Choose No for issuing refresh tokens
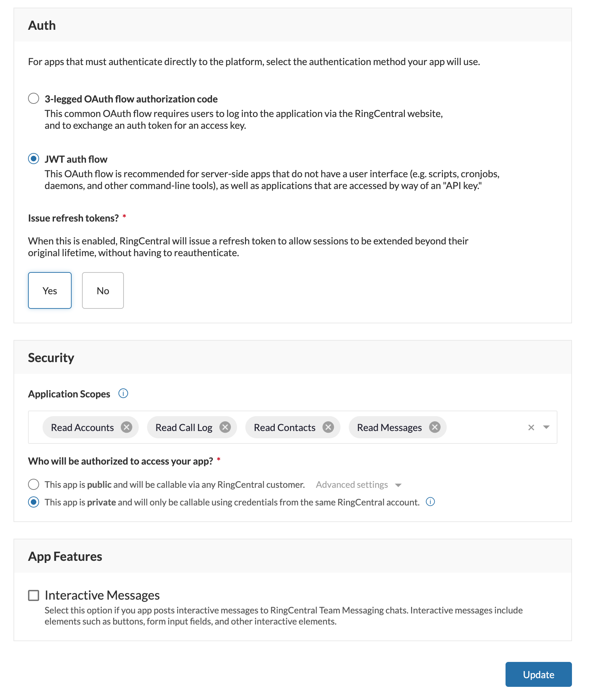 click(103, 290)
